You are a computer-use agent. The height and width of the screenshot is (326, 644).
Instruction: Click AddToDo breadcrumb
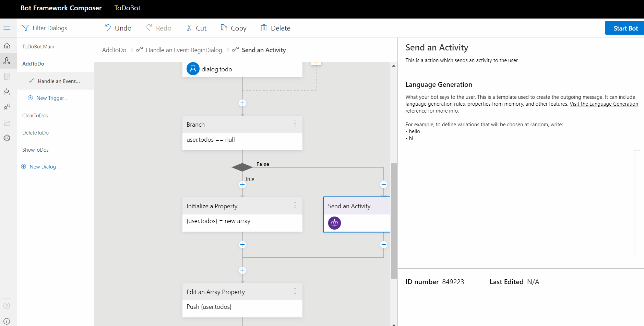tap(114, 50)
